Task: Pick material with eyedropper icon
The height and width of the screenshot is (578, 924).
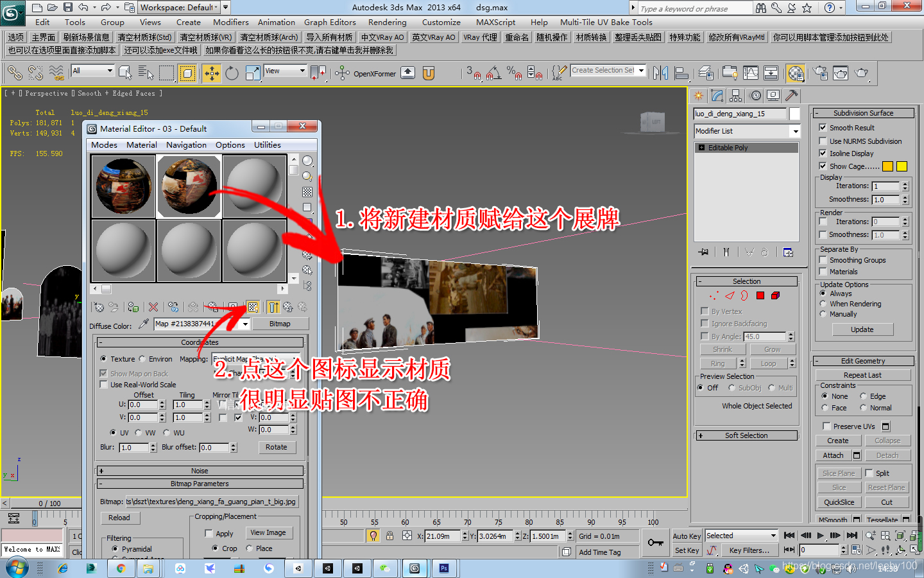Action: tap(144, 324)
